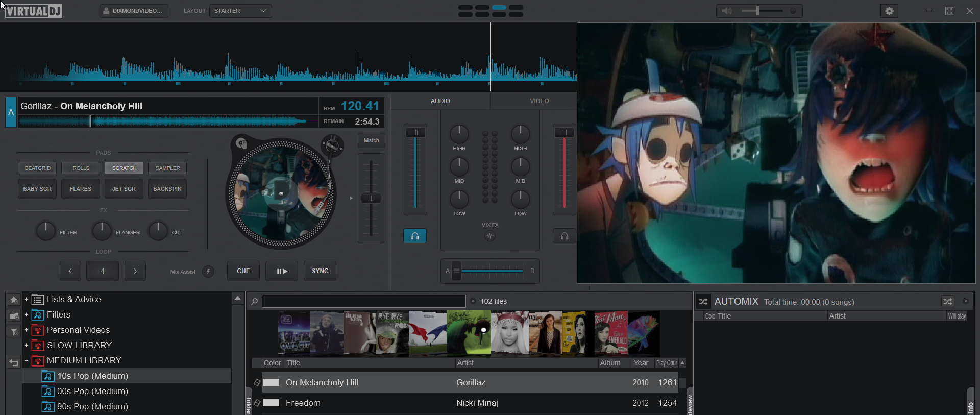This screenshot has height=415, width=980.
Task: Click the master volume speaker icon
Action: 727,11
